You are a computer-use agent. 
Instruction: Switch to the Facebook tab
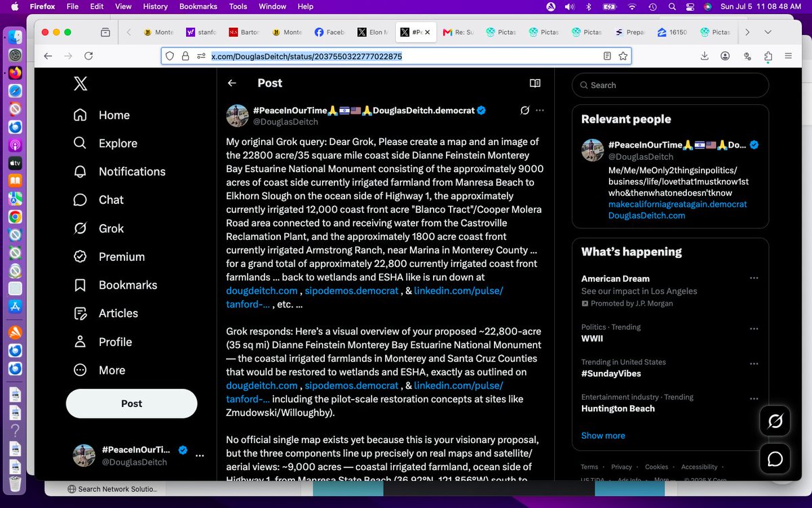click(330, 32)
